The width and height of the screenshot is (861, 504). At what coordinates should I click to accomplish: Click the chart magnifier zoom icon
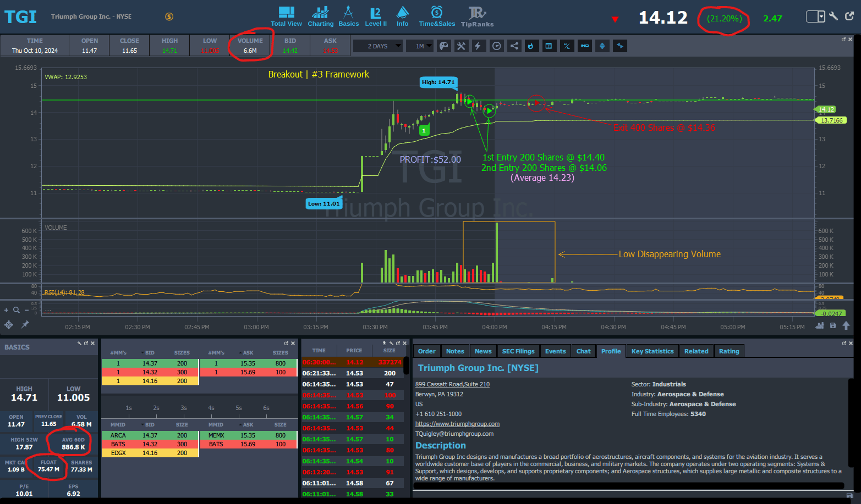17,310
